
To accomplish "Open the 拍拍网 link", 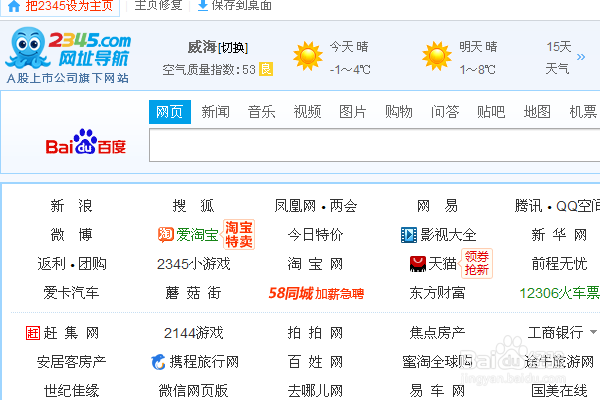I will 315,333.
